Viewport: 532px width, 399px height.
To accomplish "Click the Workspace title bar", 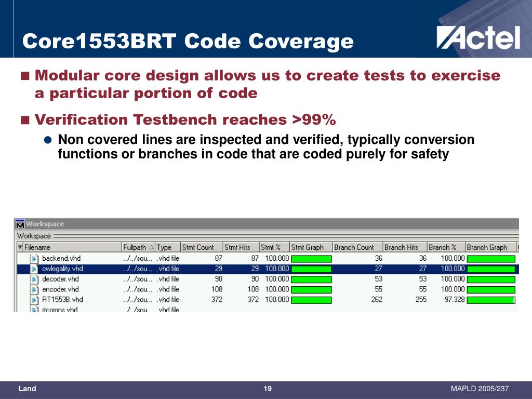I will (x=267, y=224).
